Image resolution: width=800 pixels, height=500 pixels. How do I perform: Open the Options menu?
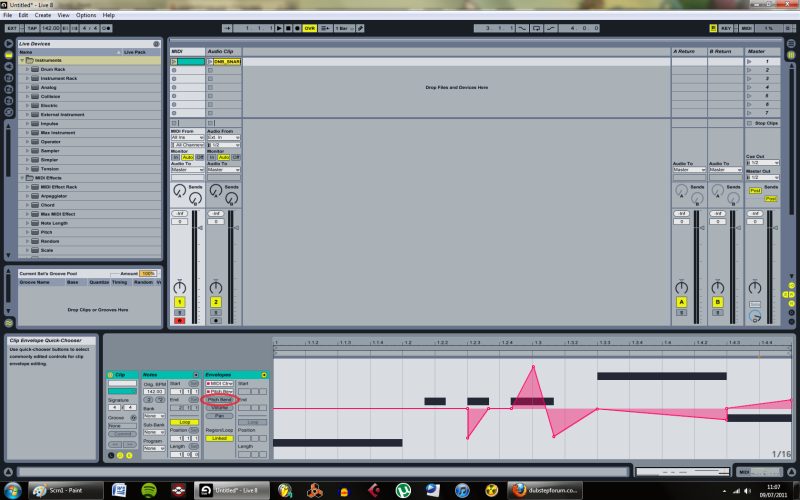(86, 15)
